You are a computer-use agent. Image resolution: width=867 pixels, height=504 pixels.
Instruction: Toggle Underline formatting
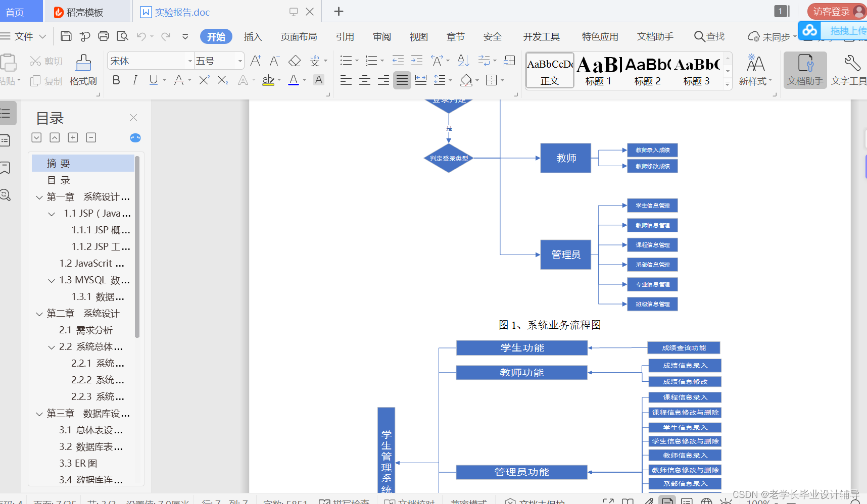(x=153, y=80)
